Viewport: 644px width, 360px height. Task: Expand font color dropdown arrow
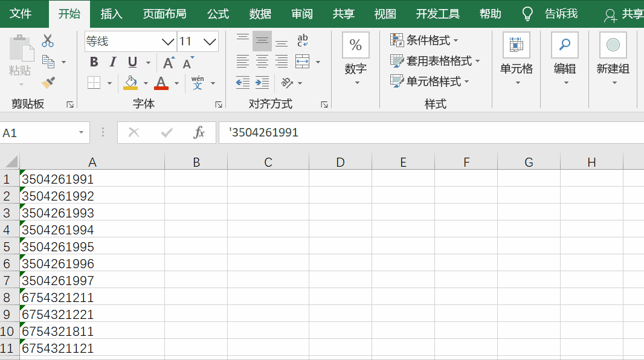(176, 83)
